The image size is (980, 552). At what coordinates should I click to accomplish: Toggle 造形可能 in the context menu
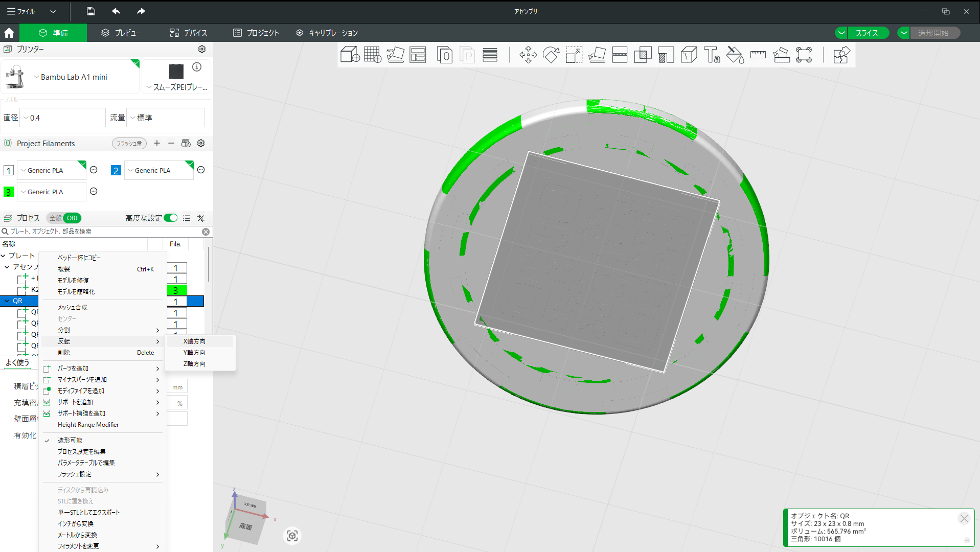[70, 441]
